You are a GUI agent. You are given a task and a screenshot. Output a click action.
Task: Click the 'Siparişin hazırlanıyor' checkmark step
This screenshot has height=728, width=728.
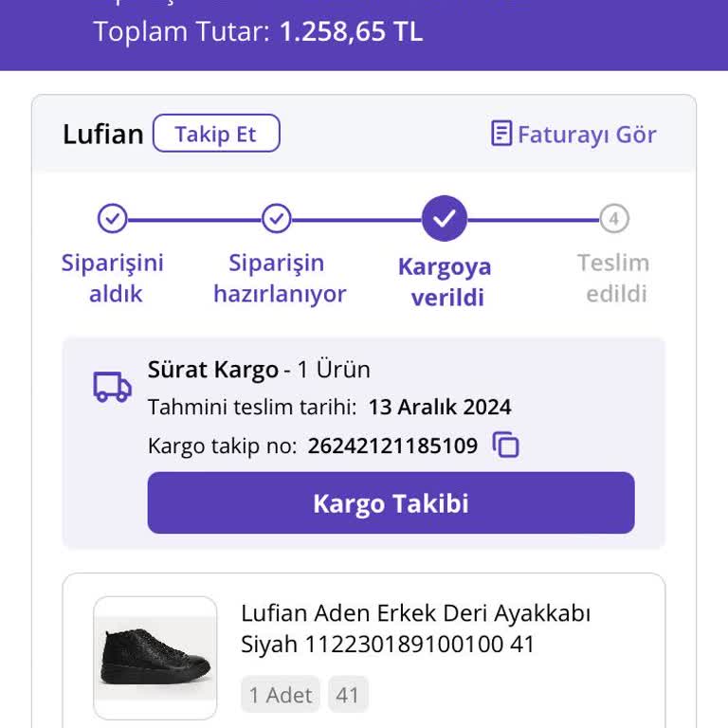click(x=276, y=219)
